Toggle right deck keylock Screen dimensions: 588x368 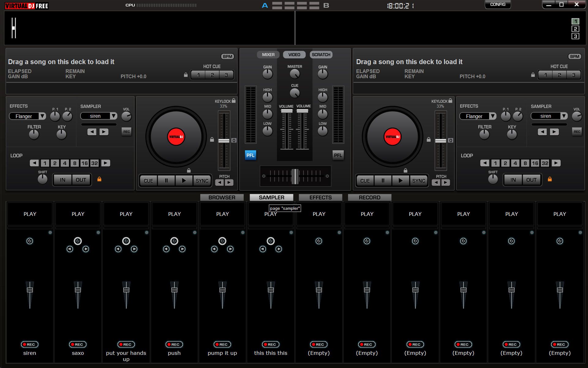point(450,101)
